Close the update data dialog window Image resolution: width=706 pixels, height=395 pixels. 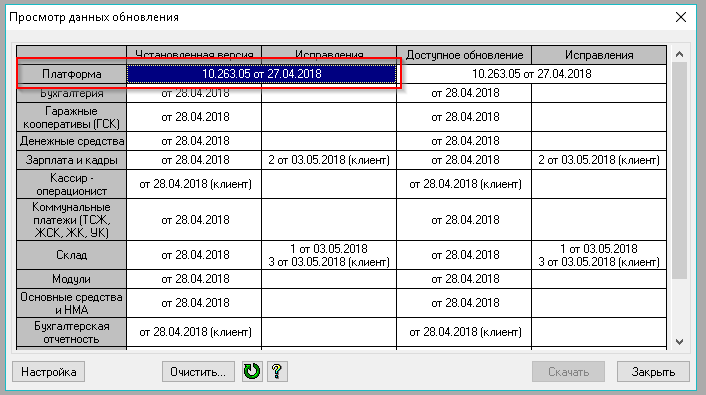click(681, 17)
